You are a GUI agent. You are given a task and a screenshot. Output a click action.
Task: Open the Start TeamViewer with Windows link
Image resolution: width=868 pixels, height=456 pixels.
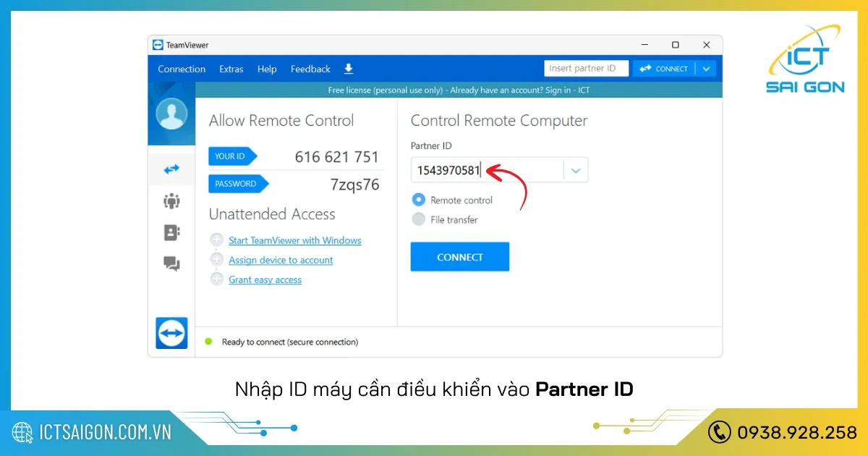pos(294,240)
